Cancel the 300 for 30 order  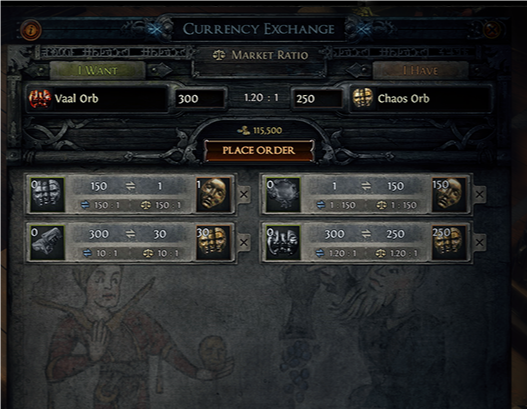point(244,242)
